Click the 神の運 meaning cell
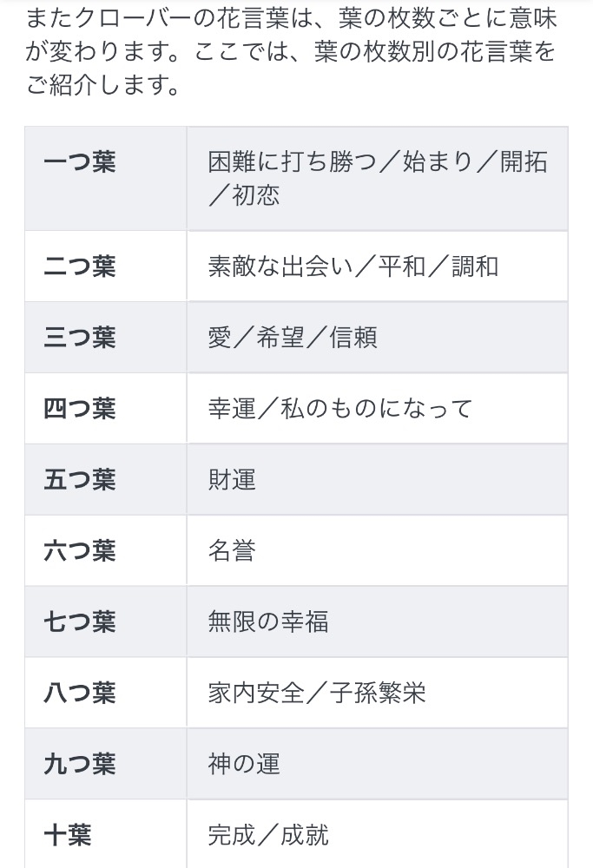The width and height of the screenshot is (593, 868). tap(377, 764)
